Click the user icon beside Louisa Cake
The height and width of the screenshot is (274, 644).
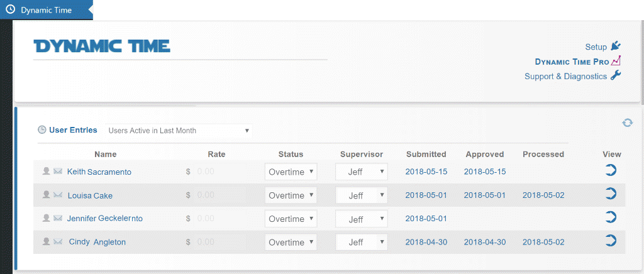click(x=47, y=194)
